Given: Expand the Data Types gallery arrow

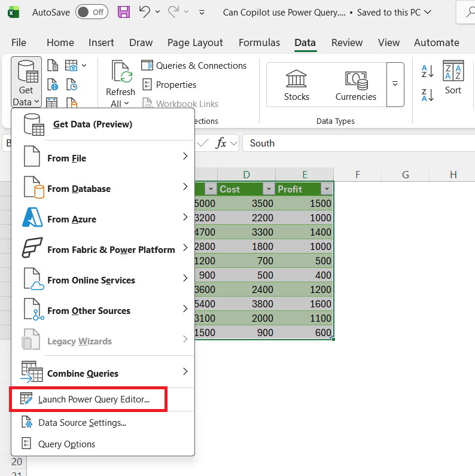Looking at the screenshot, I should pyautogui.click(x=395, y=85).
